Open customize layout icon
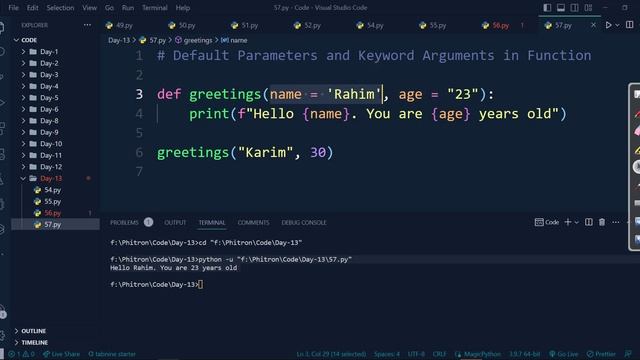 pyautogui.click(x=588, y=8)
